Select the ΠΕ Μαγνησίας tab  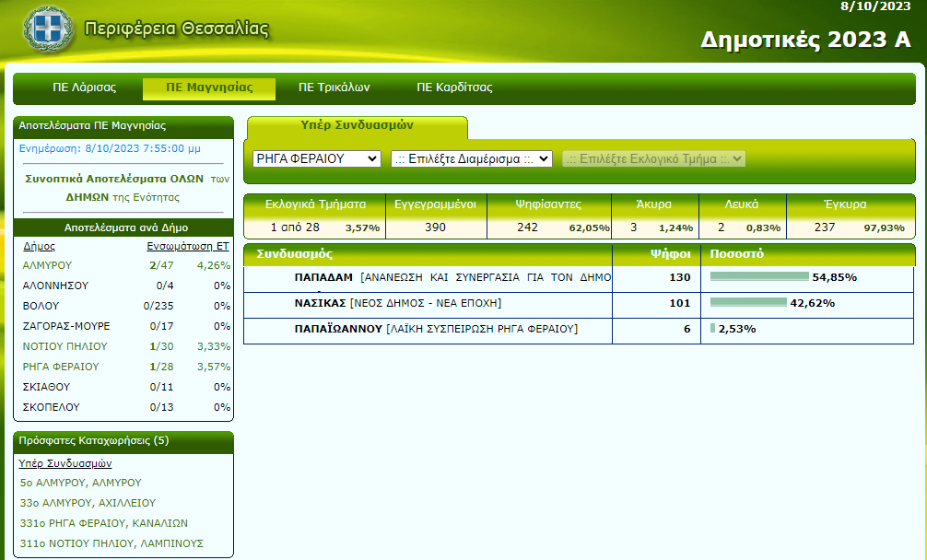pyautogui.click(x=209, y=88)
